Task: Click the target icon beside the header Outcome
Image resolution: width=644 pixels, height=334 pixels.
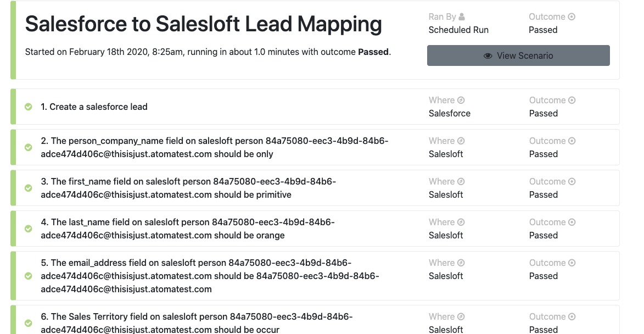Action: point(572,17)
